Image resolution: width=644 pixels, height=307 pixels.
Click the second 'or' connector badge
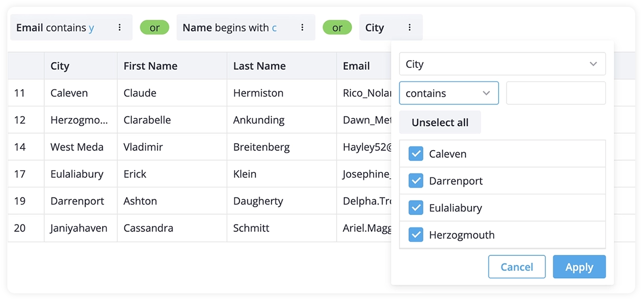point(337,27)
